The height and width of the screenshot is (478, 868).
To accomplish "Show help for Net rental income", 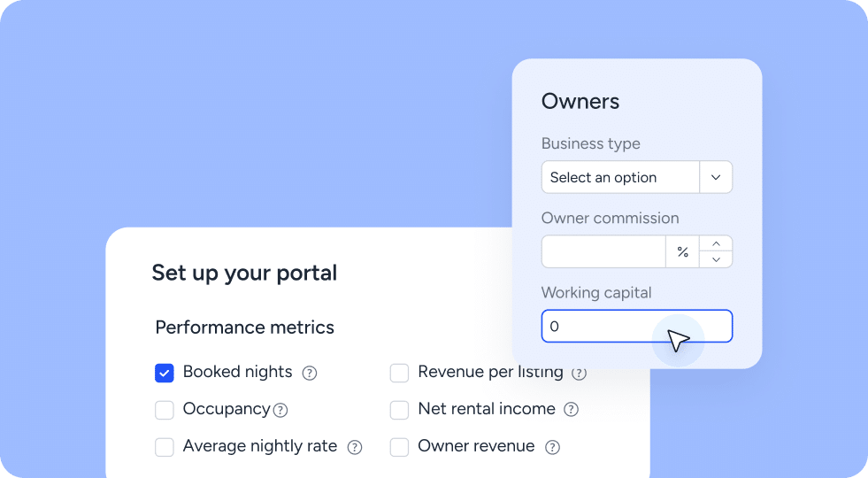I will [572, 410].
